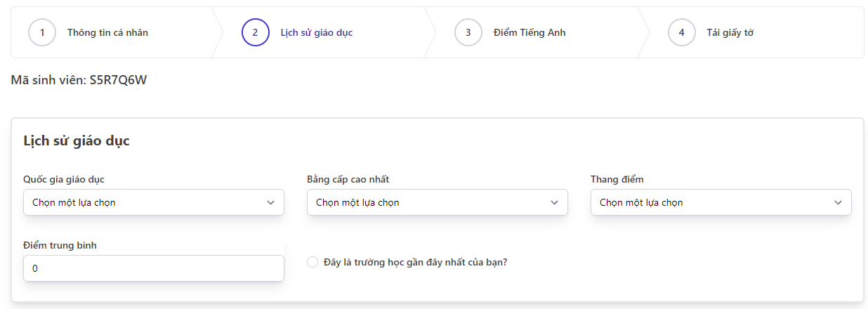
Task: Click the step 4 circle icon
Action: click(x=682, y=32)
